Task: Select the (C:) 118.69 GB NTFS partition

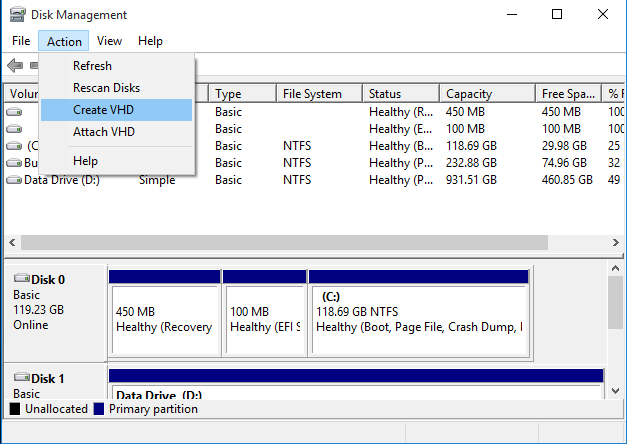Action: coord(419,313)
